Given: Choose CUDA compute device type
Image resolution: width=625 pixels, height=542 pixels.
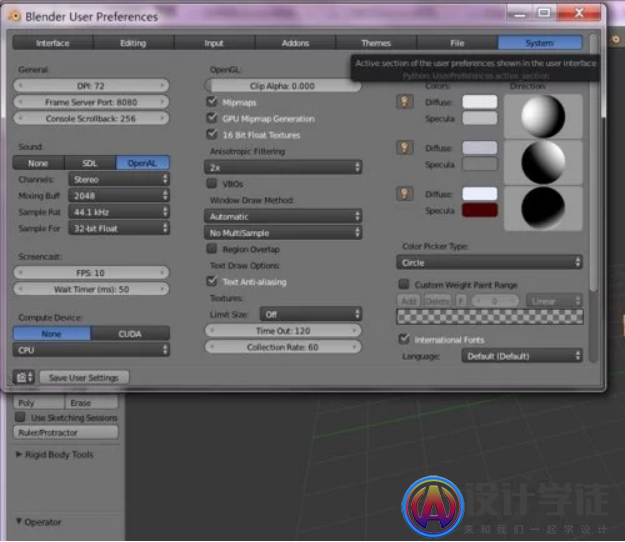Looking at the screenshot, I should coord(130,334).
